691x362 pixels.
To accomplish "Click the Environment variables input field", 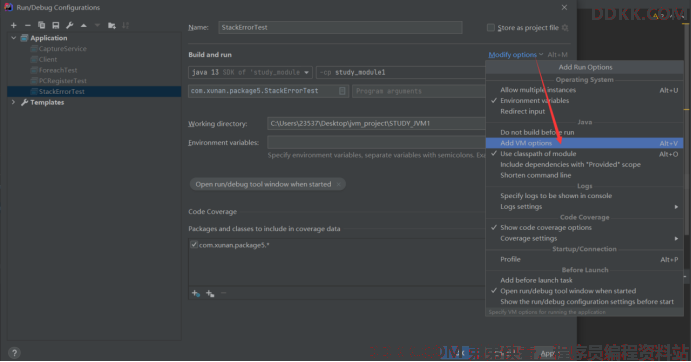I will tap(376, 142).
